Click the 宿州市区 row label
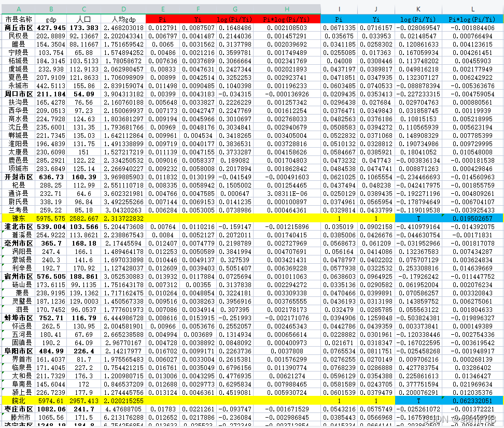The height and width of the screenshot is (428, 504). pyautogui.click(x=19, y=277)
